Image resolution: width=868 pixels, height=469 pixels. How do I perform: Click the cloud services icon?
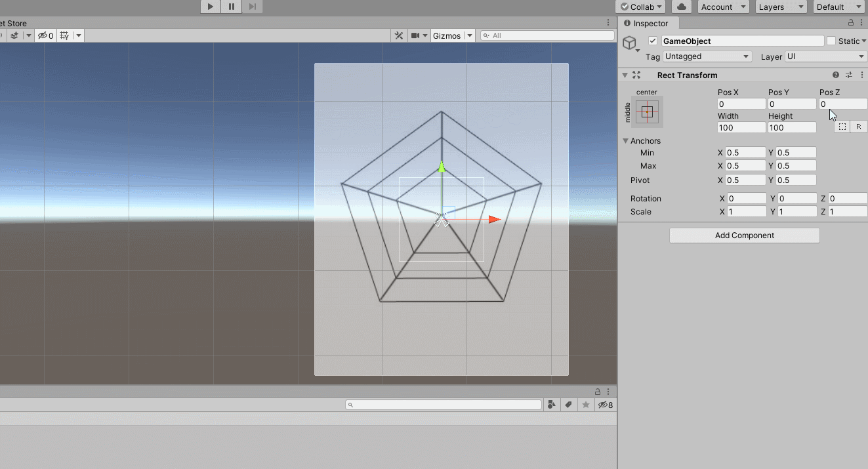coord(682,7)
